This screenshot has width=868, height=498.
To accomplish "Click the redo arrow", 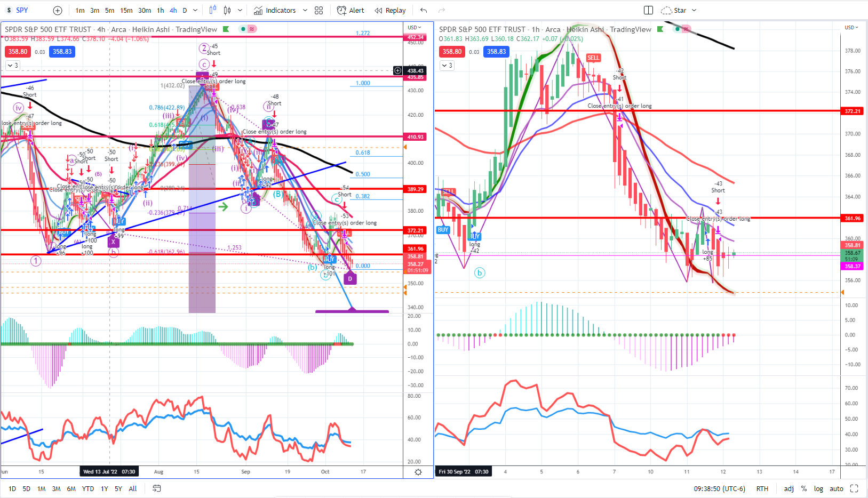I will click(442, 10).
